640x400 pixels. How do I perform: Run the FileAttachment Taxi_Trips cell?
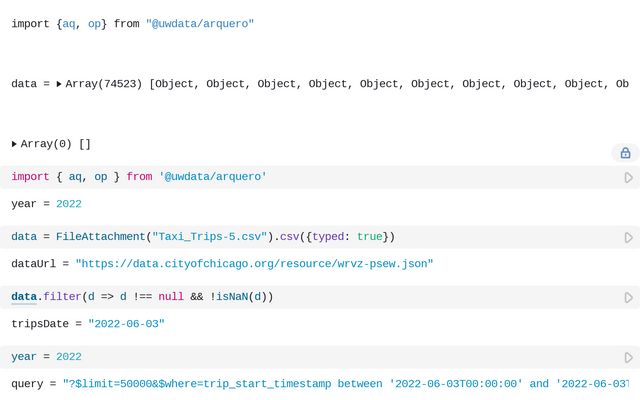628,237
